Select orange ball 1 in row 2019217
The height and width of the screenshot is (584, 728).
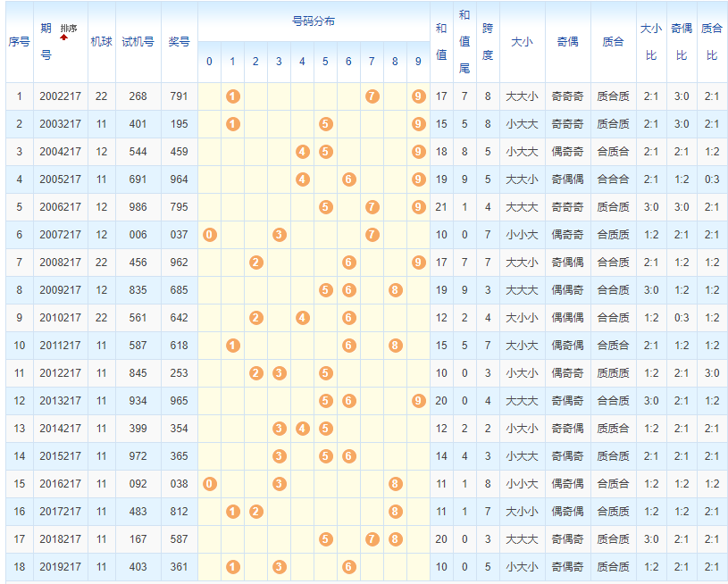click(x=233, y=567)
